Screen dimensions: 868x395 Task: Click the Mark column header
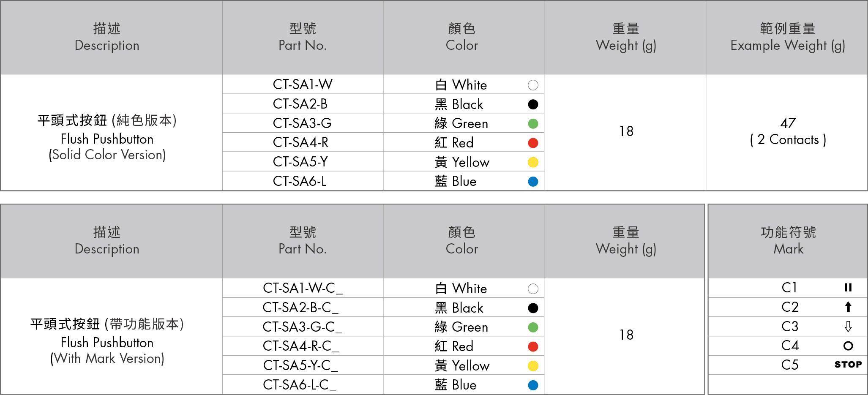pos(788,241)
